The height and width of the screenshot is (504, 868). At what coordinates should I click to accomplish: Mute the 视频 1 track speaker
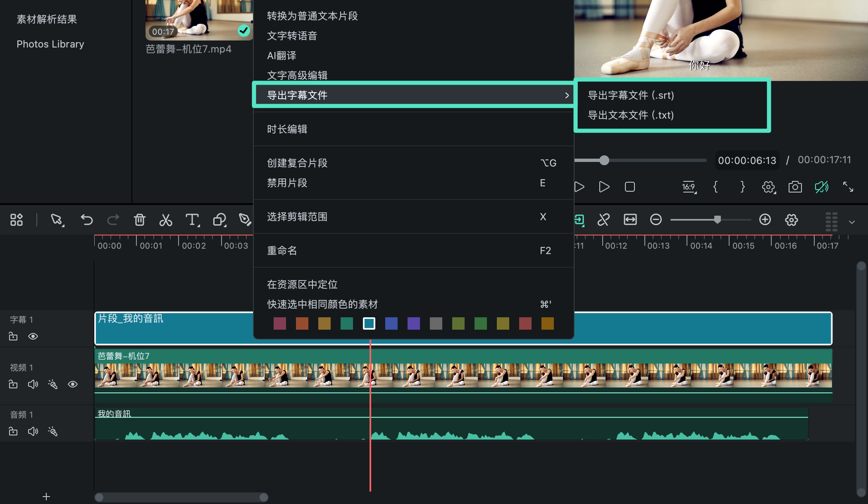point(33,384)
